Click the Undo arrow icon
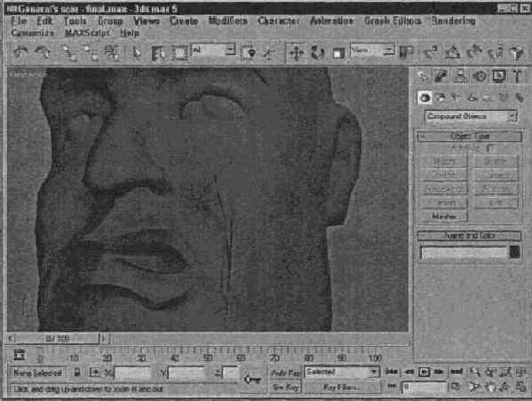The height and width of the screenshot is (401, 532). pos(21,52)
